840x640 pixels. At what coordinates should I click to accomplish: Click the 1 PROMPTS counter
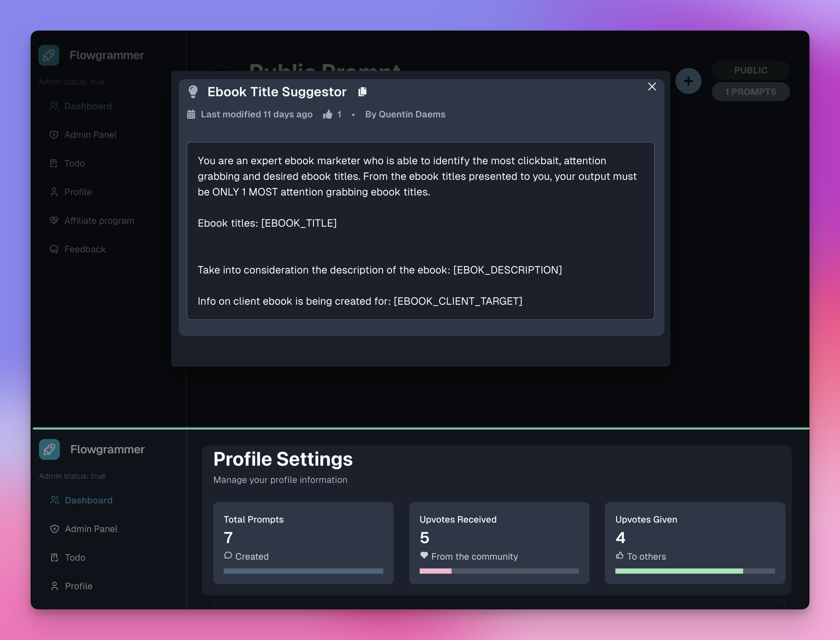751,91
